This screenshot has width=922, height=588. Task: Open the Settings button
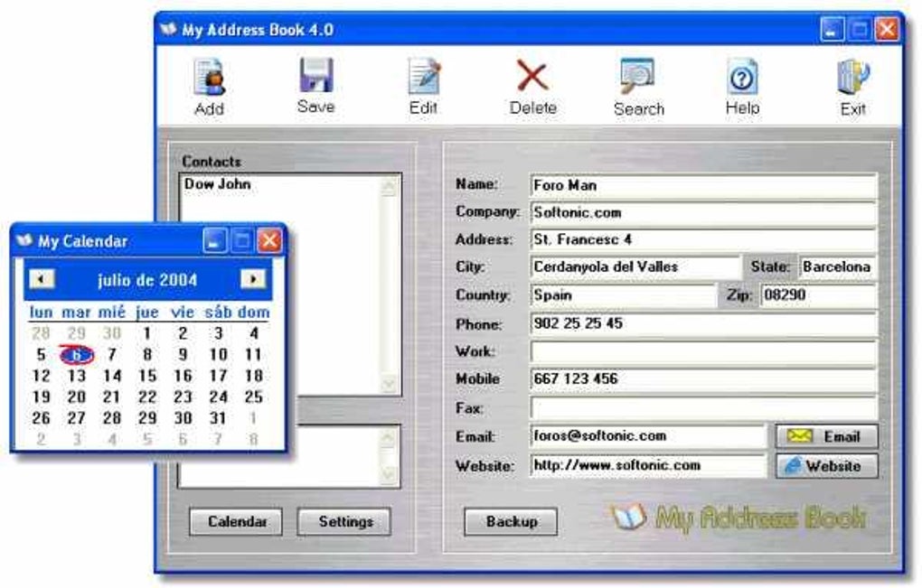click(x=344, y=522)
